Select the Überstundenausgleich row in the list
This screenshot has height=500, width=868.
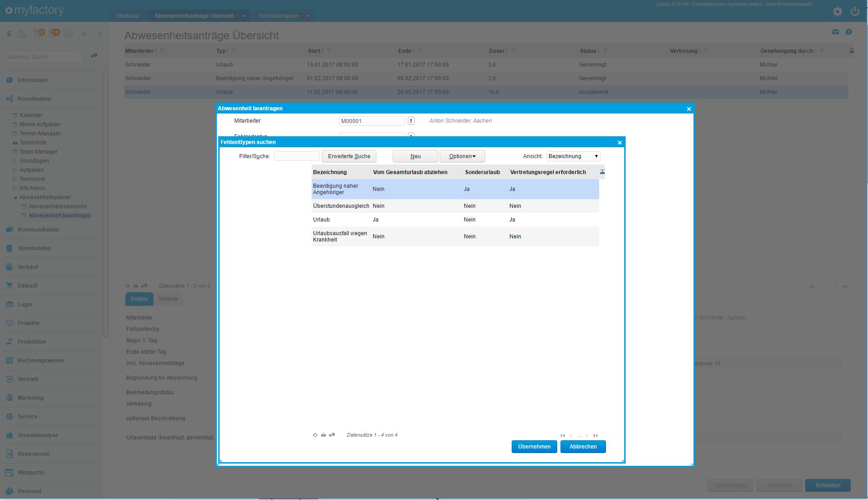pyautogui.click(x=341, y=206)
